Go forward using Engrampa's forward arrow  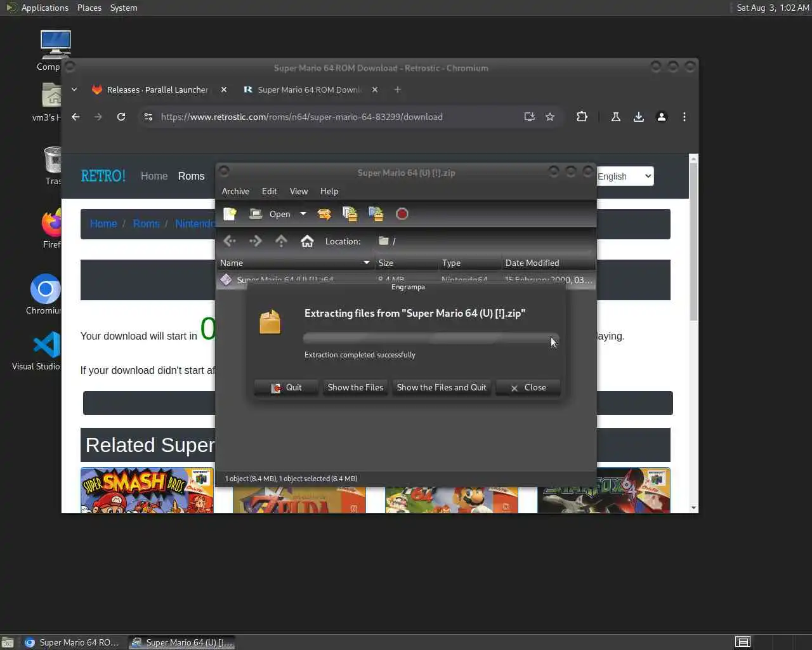(x=256, y=241)
